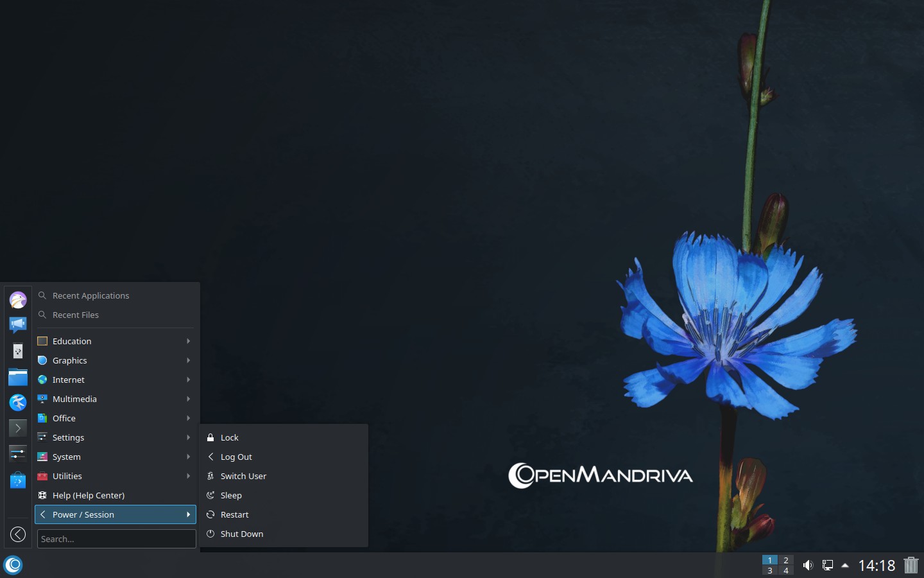
Task: Open the blue folder file manager icon
Action: (x=18, y=377)
